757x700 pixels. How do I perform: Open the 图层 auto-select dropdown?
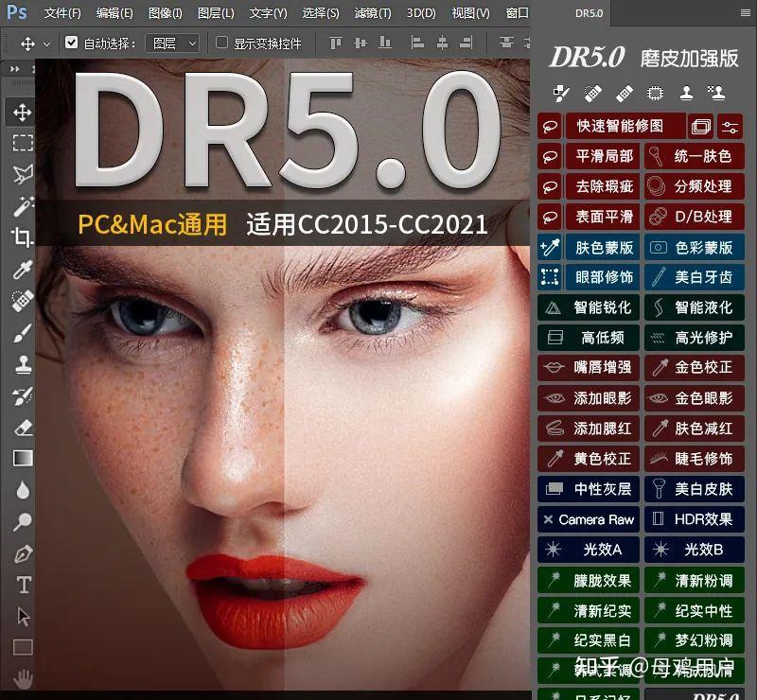(x=175, y=44)
